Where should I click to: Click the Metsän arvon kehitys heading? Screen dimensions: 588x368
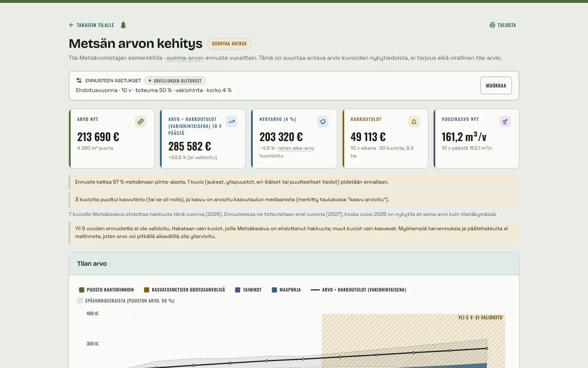click(136, 43)
